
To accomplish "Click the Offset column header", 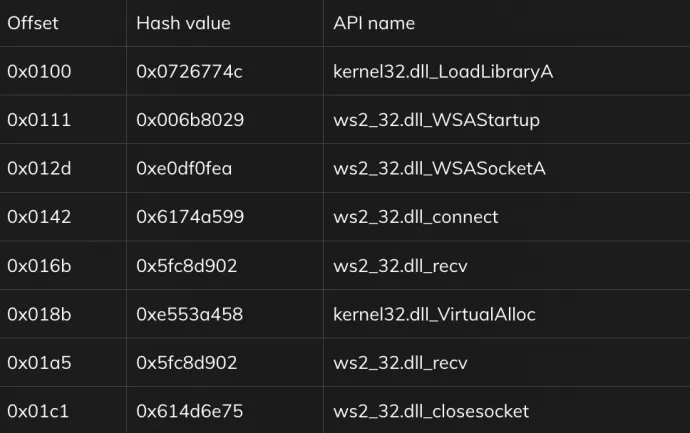I will tap(33, 23).
